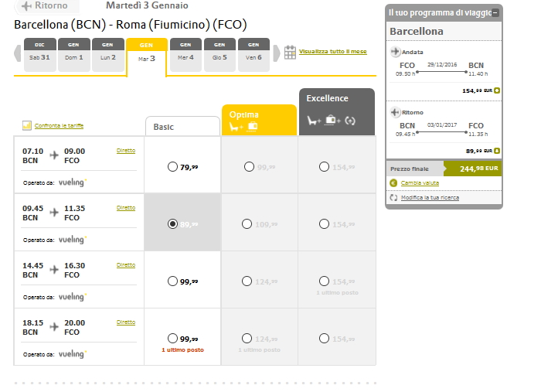Open the Visualizza tutto il mese link
541x392 pixels.
coord(332,52)
